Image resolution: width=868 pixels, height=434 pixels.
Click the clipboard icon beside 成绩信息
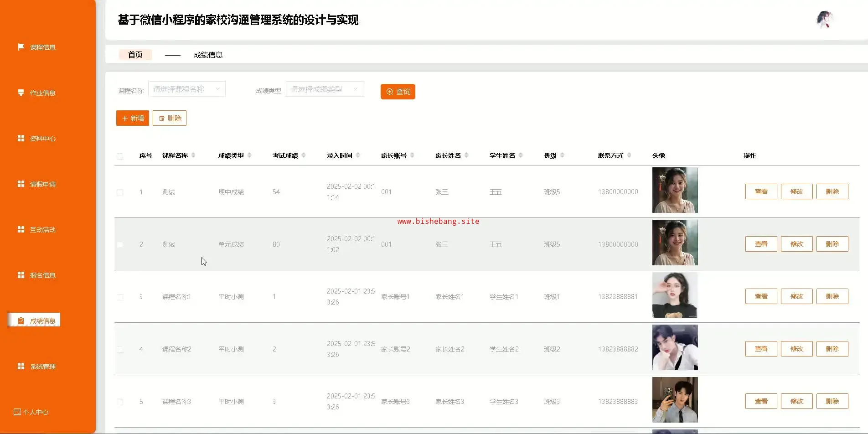coord(21,320)
